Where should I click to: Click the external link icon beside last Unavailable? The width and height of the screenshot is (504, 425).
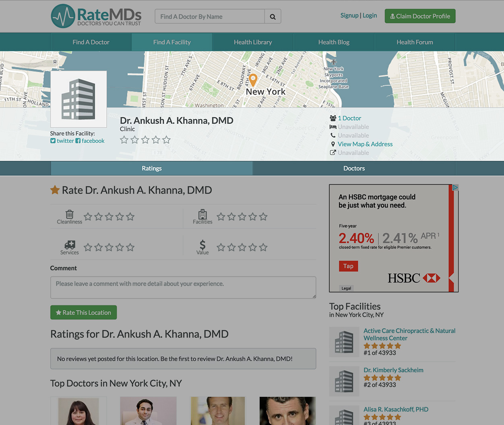pyautogui.click(x=333, y=153)
